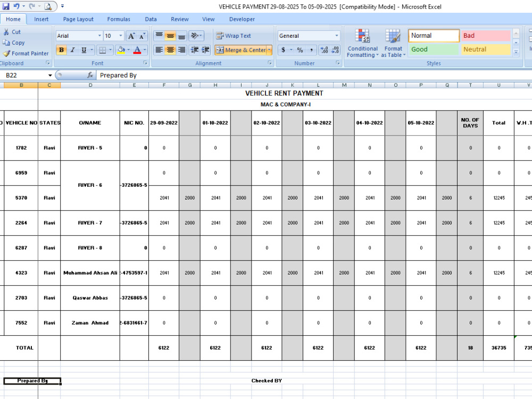Expand the fill color dropdown arrow
The height and width of the screenshot is (399, 532).
(x=129, y=50)
